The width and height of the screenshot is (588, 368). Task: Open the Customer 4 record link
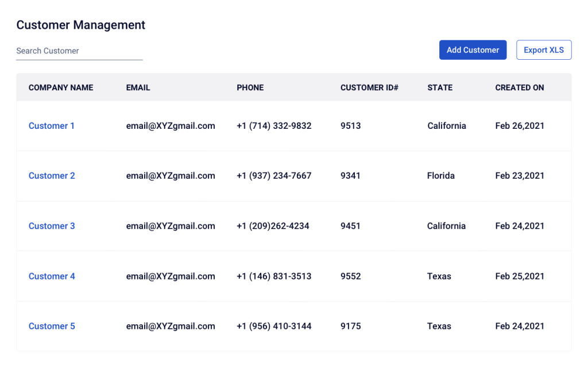pyautogui.click(x=52, y=276)
